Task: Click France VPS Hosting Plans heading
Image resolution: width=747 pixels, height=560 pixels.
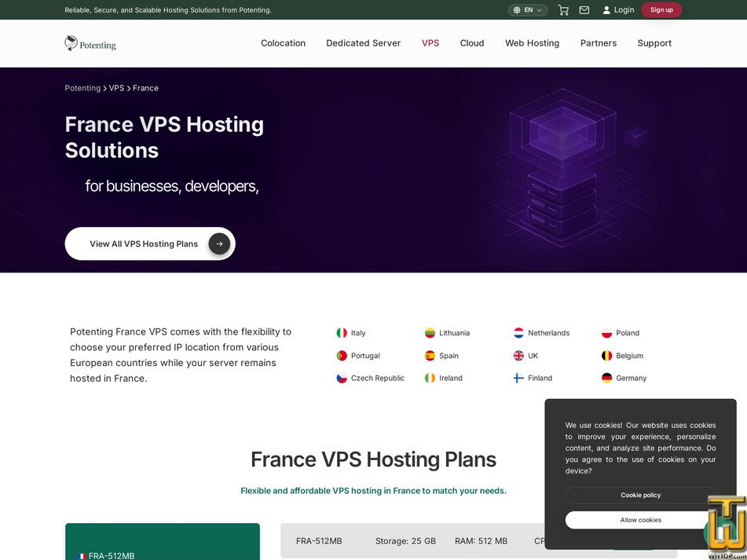Action: (x=374, y=459)
